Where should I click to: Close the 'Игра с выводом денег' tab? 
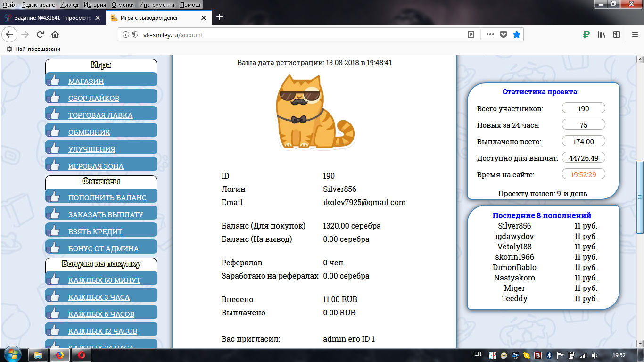[204, 18]
